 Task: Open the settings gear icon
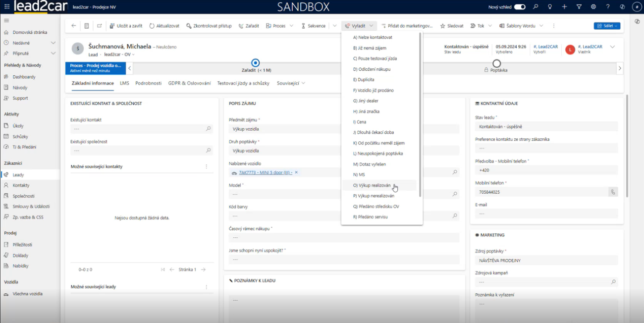tap(593, 7)
